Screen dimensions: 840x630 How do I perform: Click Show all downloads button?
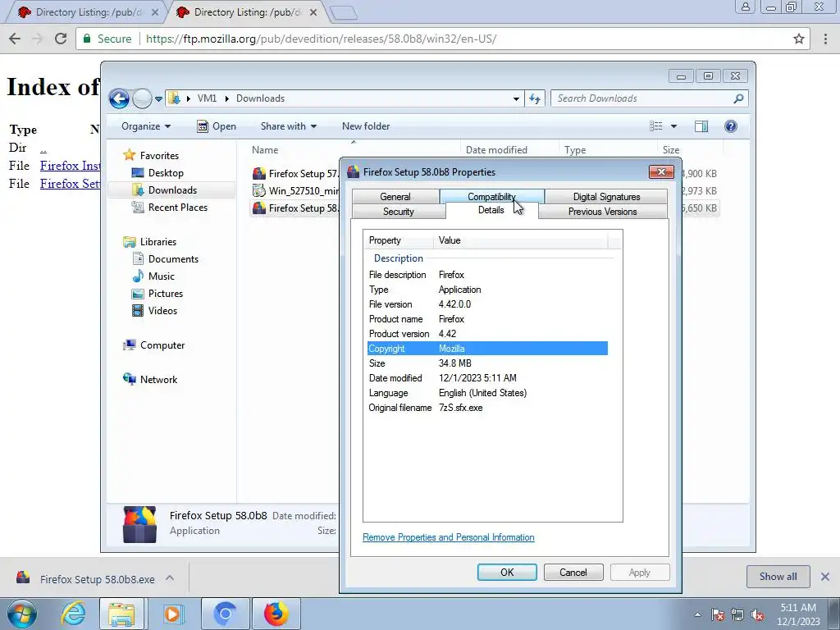[778, 577]
